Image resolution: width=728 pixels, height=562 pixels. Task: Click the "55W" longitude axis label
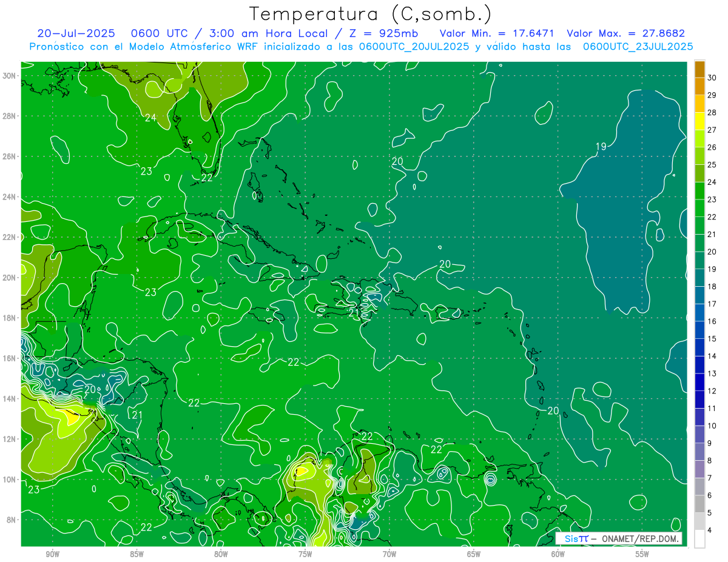tap(642, 554)
